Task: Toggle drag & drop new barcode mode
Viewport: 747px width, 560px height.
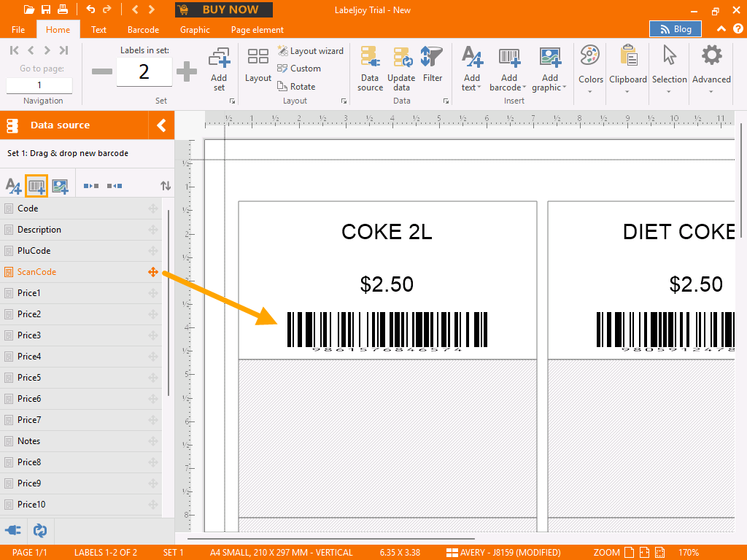Action: click(x=36, y=187)
